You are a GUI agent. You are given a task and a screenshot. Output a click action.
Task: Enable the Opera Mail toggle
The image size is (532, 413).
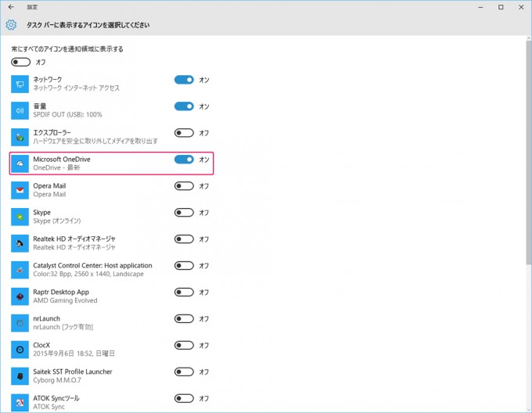coord(184,186)
